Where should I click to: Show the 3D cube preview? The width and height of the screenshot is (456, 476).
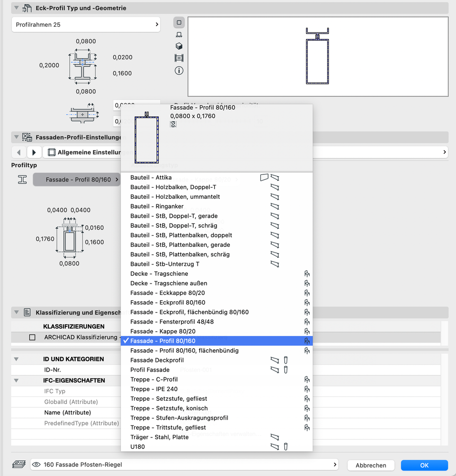[179, 46]
